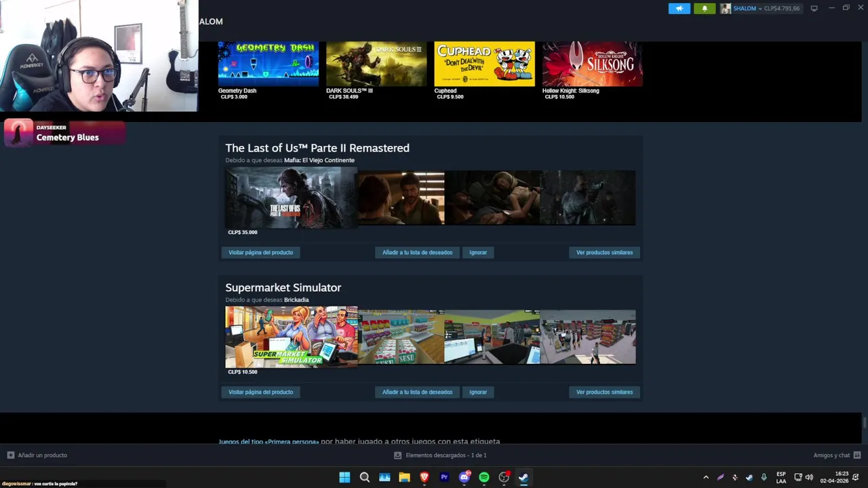
Task: Open Adobe Premiere Pro taskbar icon
Action: click(444, 477)
